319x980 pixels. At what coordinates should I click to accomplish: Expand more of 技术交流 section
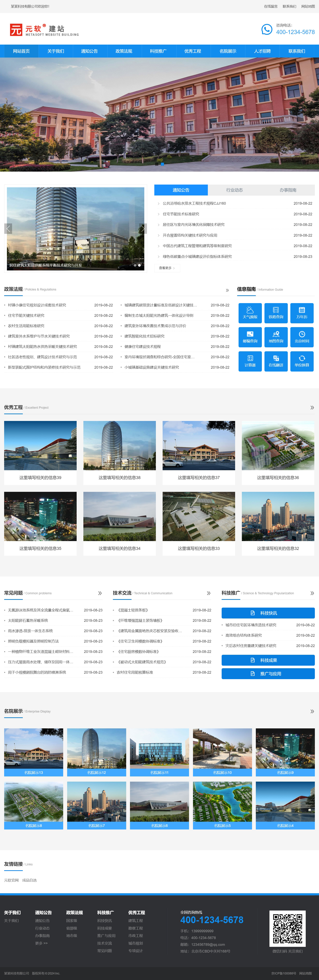point(209,593)
